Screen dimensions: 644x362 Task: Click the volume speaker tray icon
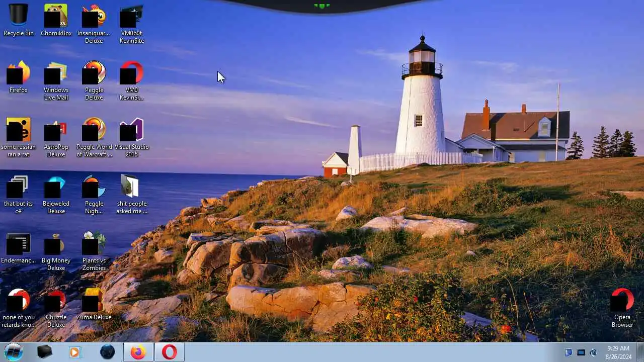(593, 352)
